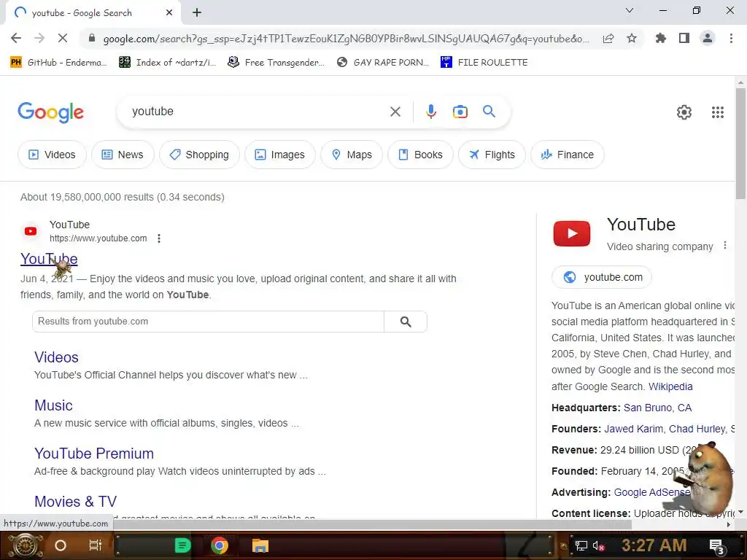This screenshot has height=560, width=747.
Task: Expand the tab search chevron
Action: (x=630, y=10)
